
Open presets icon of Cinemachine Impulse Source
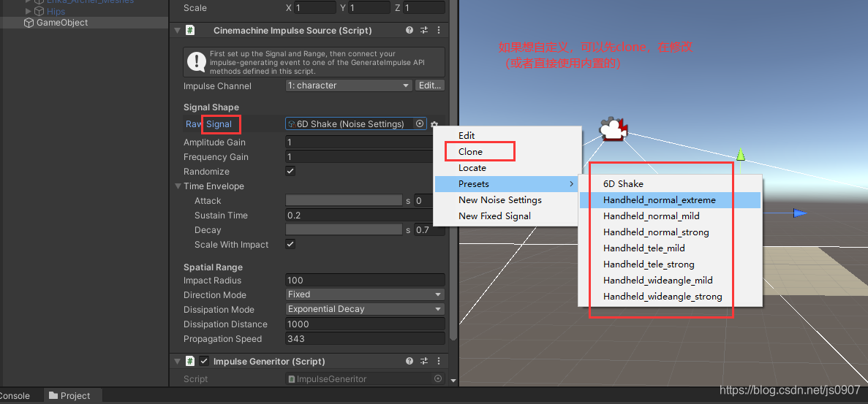pos(424,31)
